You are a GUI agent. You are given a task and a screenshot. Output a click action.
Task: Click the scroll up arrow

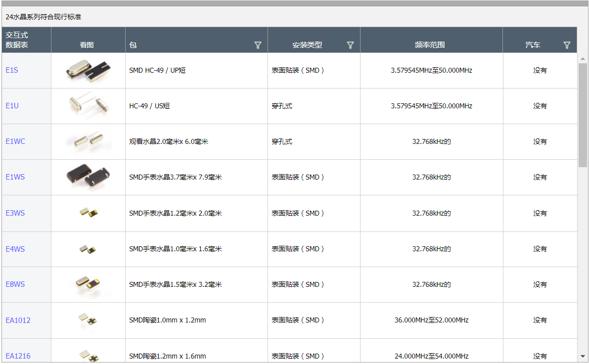click(x=583, y=58)
